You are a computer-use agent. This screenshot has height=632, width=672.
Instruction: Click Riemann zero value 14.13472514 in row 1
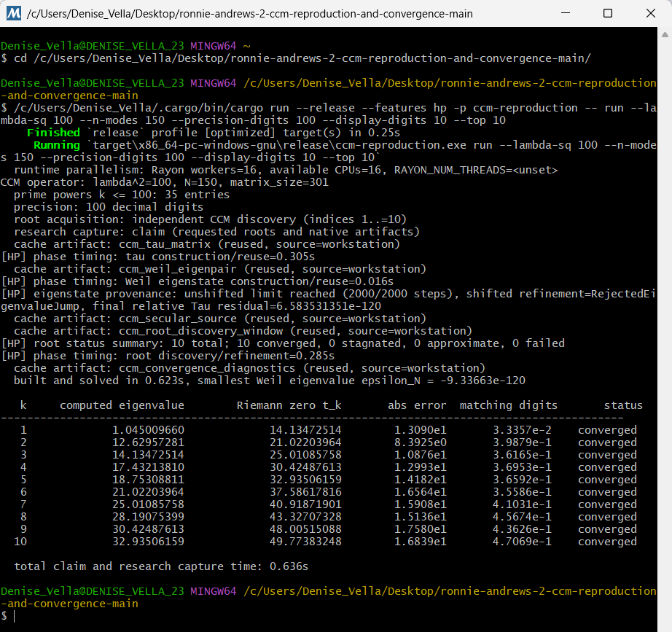(305, 429)
